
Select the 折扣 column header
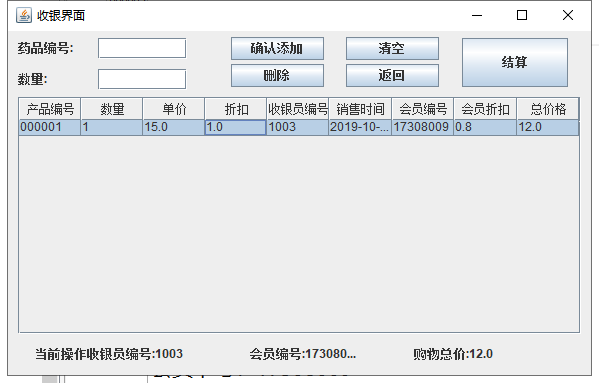pos(236,109)
